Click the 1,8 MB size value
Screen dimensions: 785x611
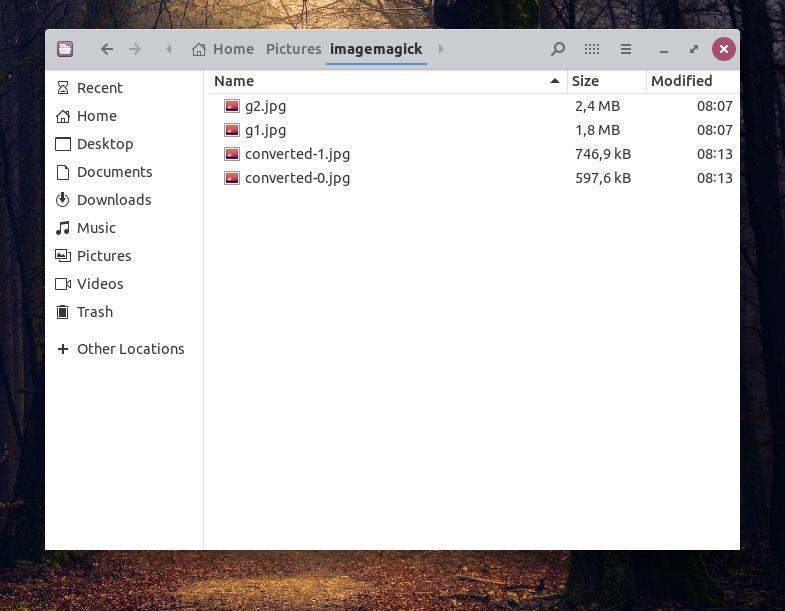(597, 130)
